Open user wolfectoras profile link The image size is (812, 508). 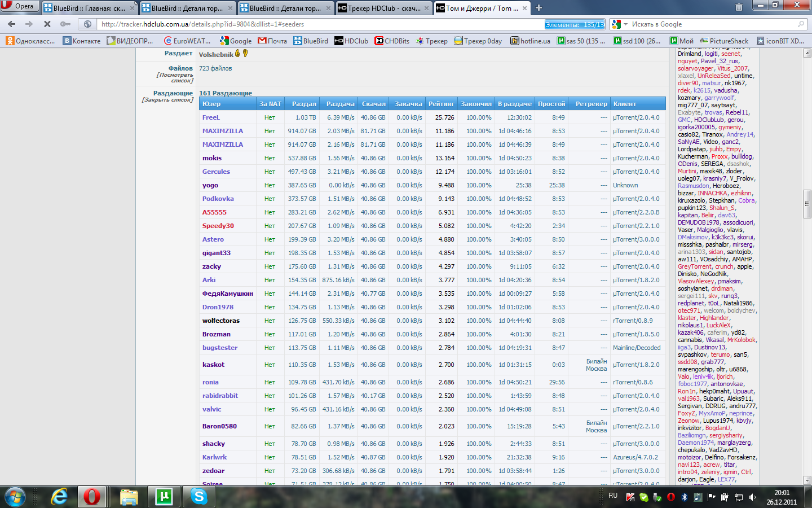point(221,321)
